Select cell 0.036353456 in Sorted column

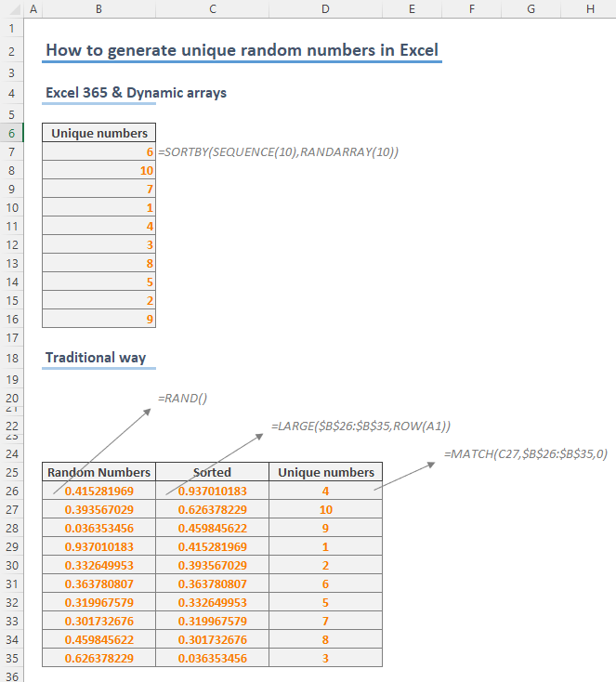coord(212,658)
